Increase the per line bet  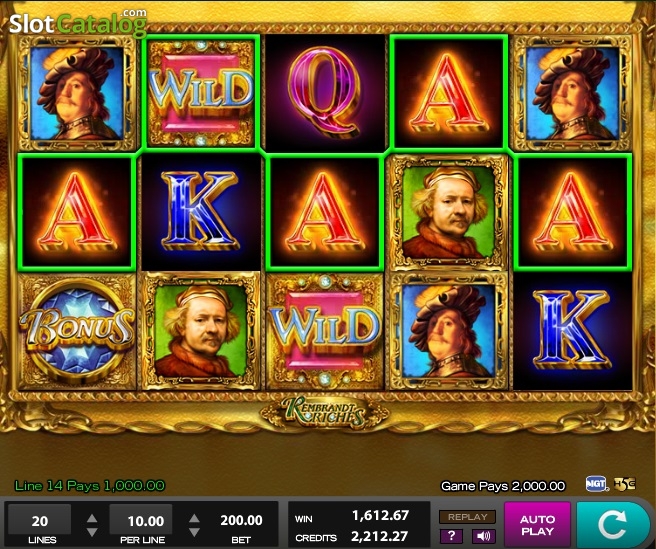pyautogui.click(x=194, y=519)
